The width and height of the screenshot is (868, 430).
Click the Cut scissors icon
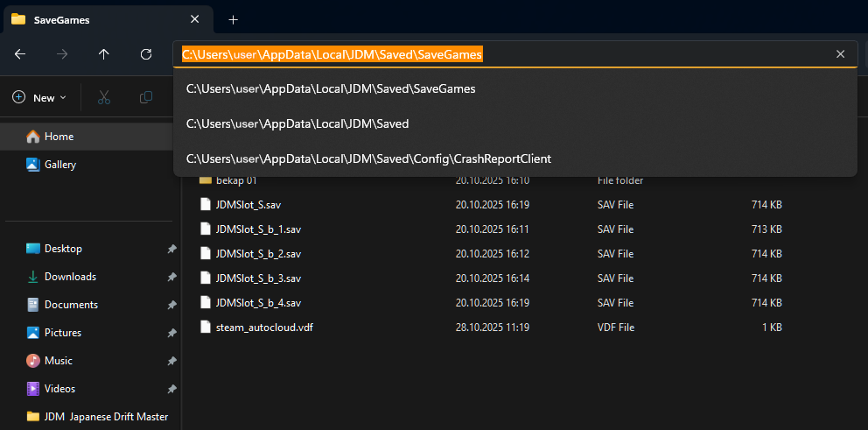tap(104, 97)
